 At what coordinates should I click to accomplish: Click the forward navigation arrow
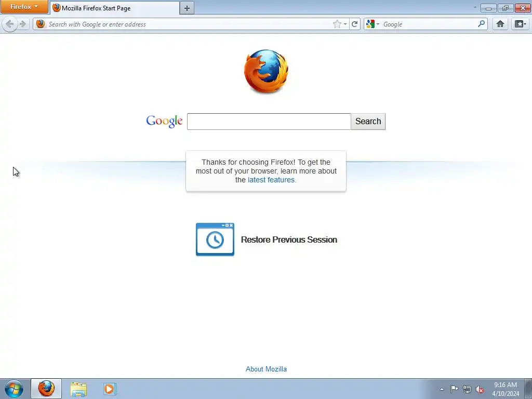coord(23,24)
